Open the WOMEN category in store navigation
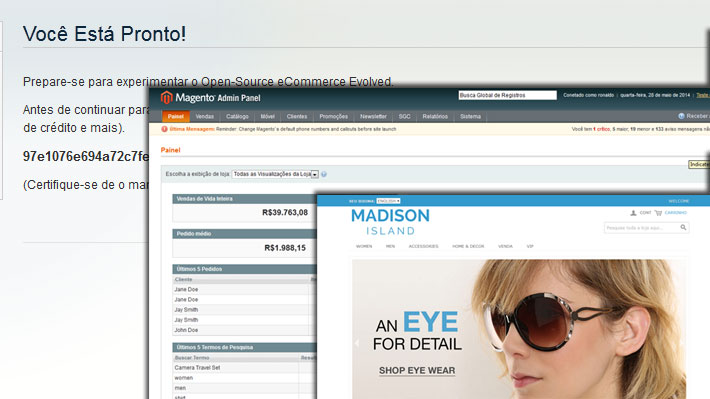This screenshot has width=710, height=399. pos(364,246)
